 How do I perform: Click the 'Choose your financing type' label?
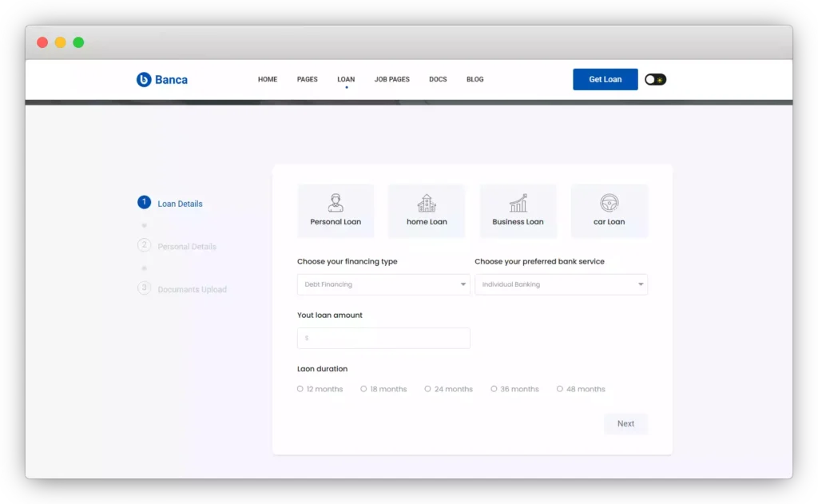tap(347, 261)
